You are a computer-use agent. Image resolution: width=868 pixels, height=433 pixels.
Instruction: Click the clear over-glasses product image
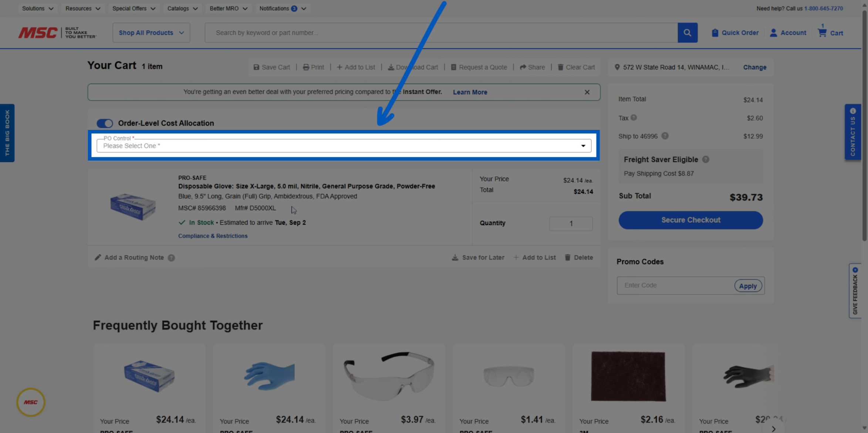click(x=509, y=376)
